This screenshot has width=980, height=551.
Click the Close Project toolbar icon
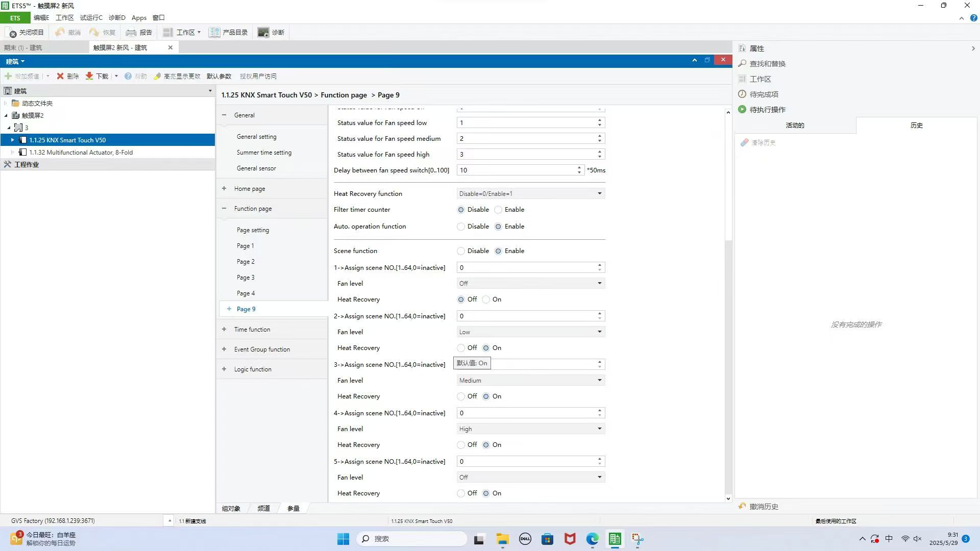pos(13,33)
